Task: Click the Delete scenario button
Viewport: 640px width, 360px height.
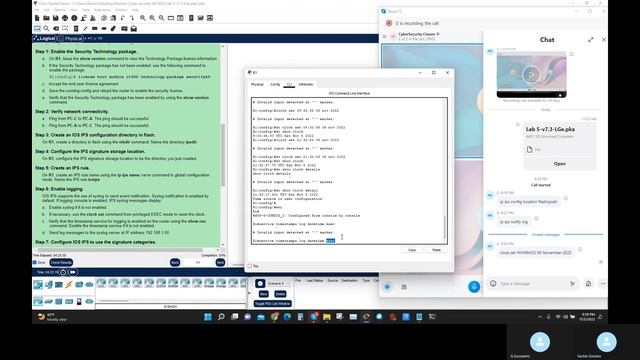Action: pyautogui.click(x=280, y=294)
